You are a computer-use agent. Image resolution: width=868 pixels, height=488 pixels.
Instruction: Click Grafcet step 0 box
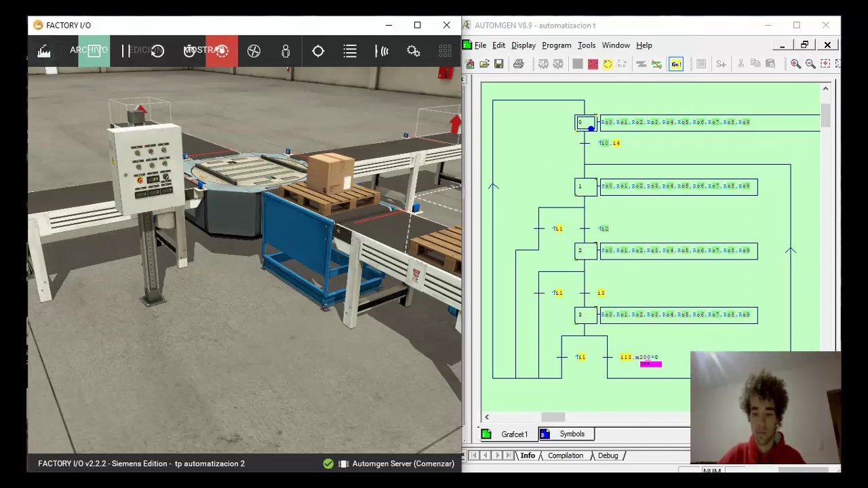point(585,123)
